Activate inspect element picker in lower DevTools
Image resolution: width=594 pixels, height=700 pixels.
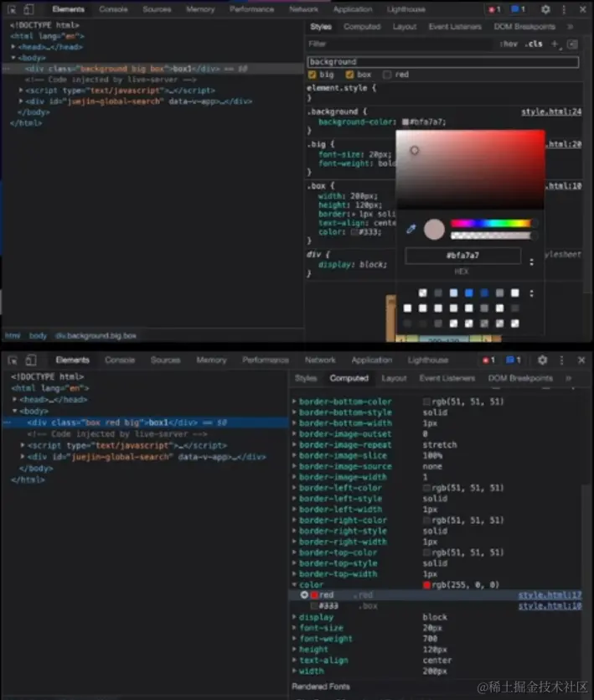pyautogui.click(x=13, y=360)
